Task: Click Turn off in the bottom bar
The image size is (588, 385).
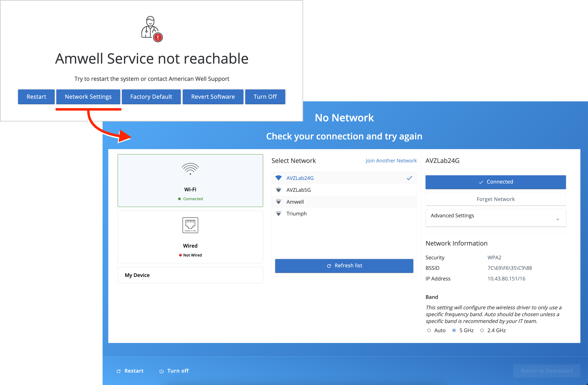Action: click(x=174, y=371)
